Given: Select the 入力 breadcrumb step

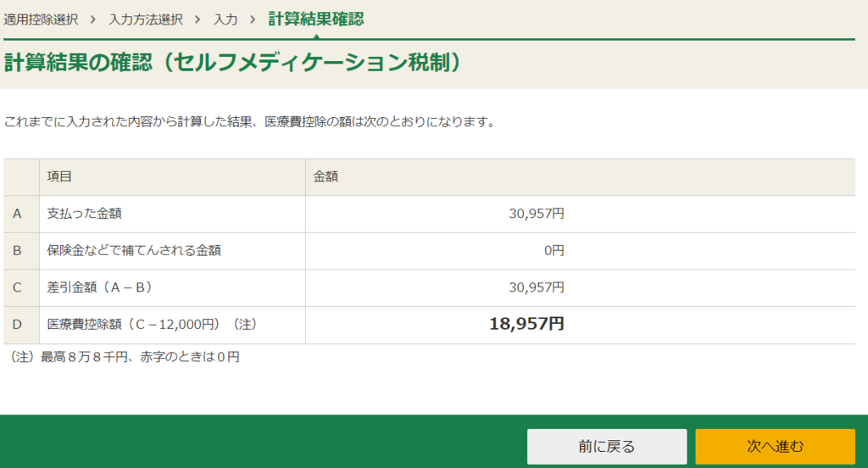Looking at the screenshot, I should [225, 19].
